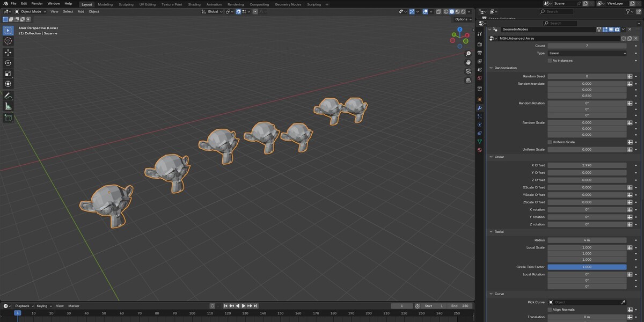The height and width of the screenshot is (322, 644).
Task: Toggle the camera view icon
Action: 468,71
